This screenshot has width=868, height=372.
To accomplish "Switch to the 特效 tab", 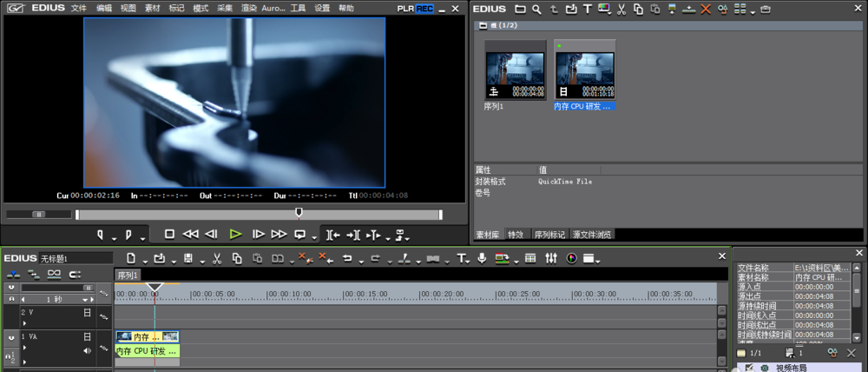I will point(516,235).
